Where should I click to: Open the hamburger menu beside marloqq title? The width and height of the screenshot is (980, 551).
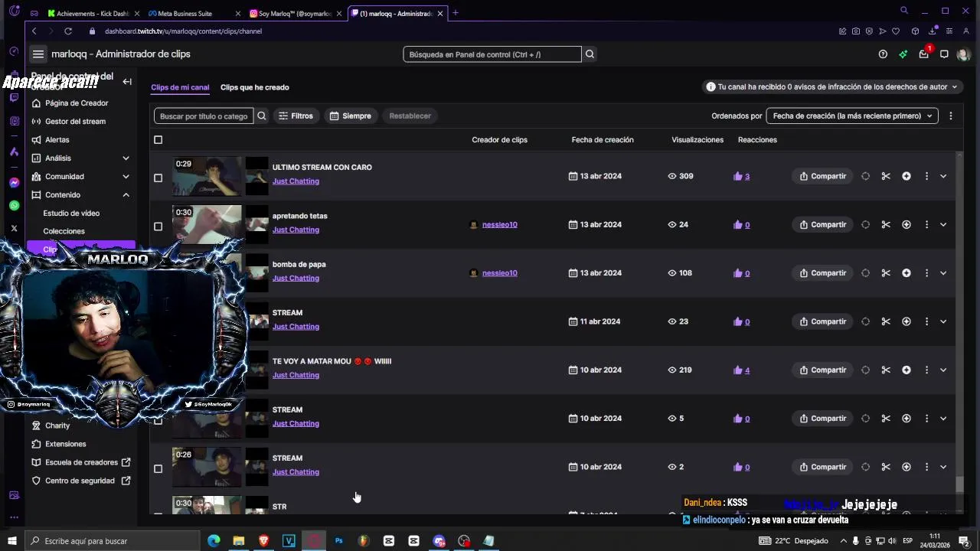tap(38, 54)
